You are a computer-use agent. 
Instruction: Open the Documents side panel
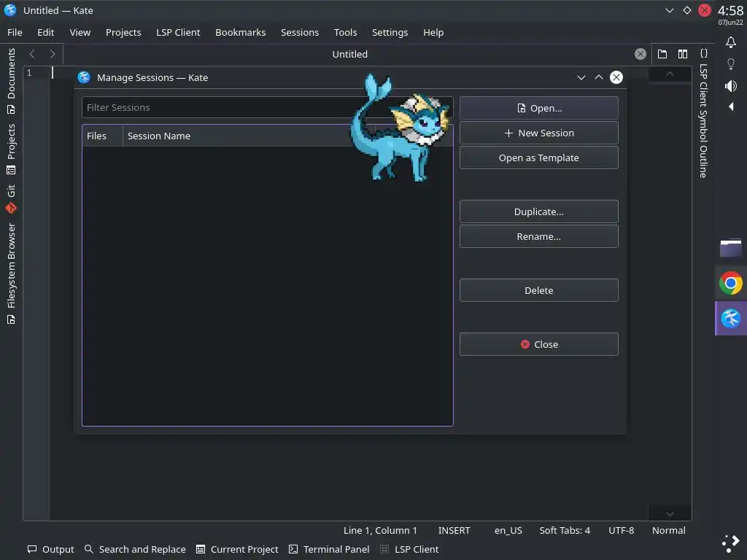(11, 81)
